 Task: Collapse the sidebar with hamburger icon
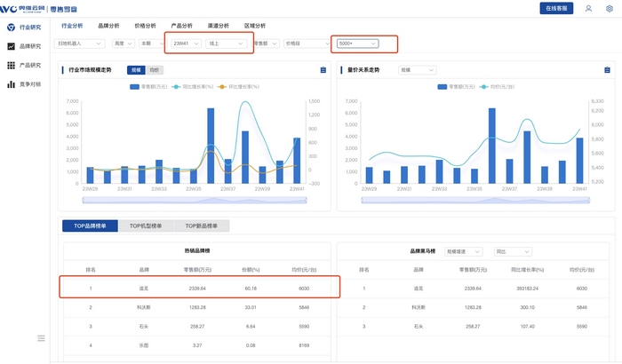coord(41,337)
